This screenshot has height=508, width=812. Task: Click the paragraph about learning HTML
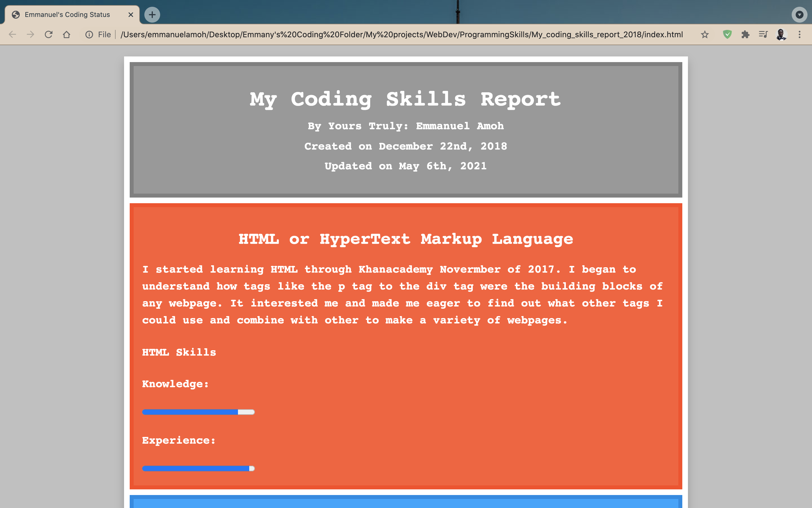pos(402,295)
